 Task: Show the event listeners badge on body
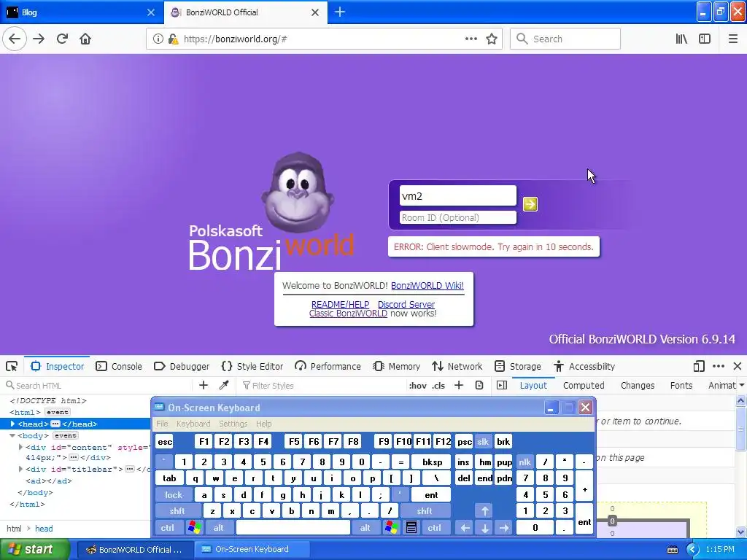65,435
